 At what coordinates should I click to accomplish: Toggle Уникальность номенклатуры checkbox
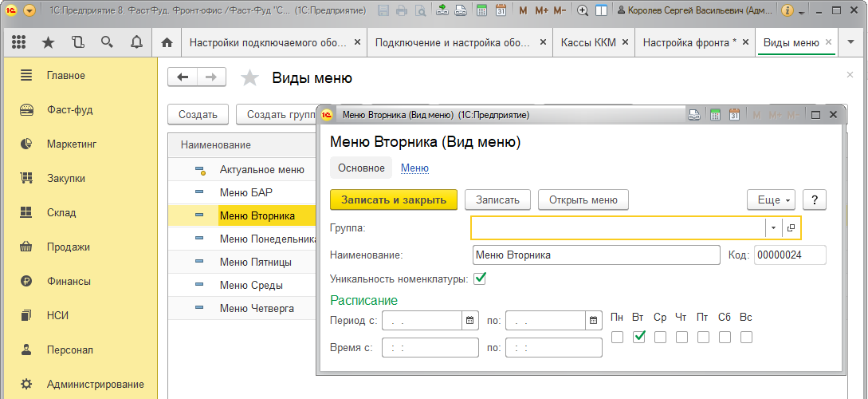coord(479,279)
